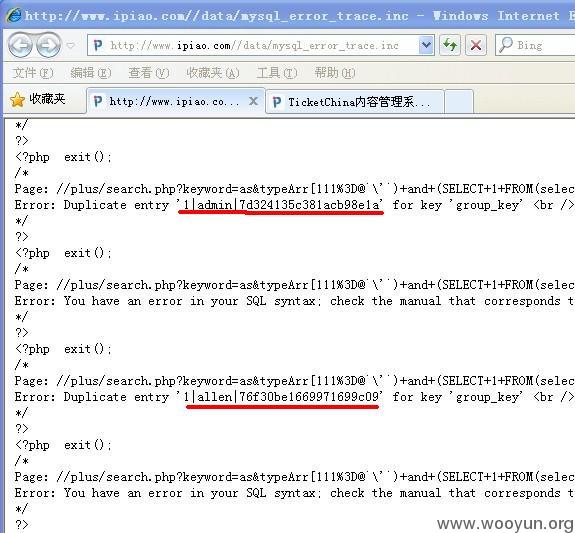Open a new blank tab

click(x=459, y=102)
